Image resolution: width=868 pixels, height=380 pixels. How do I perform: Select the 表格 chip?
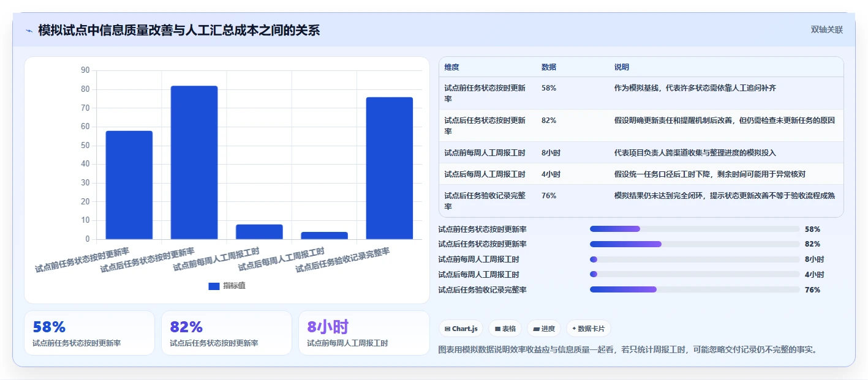pos(505,329)
